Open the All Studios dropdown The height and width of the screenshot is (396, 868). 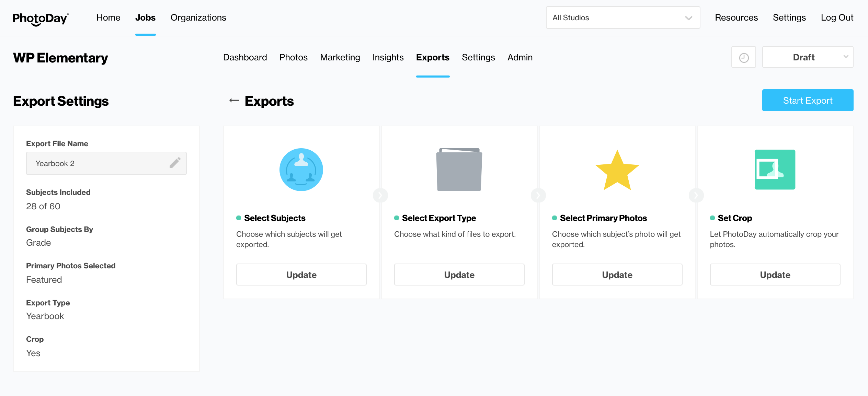pyautogui.click(x=623, y=18)
